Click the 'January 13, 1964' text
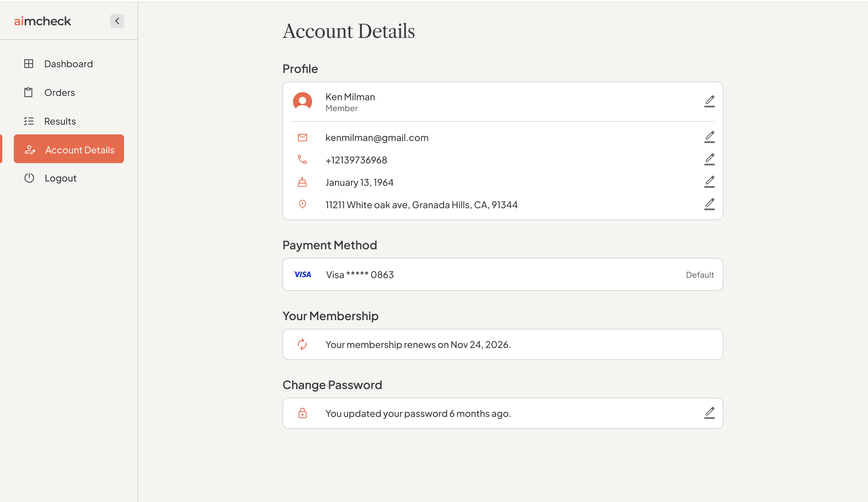This screenshot has height=502, width=868. [359, 183]
